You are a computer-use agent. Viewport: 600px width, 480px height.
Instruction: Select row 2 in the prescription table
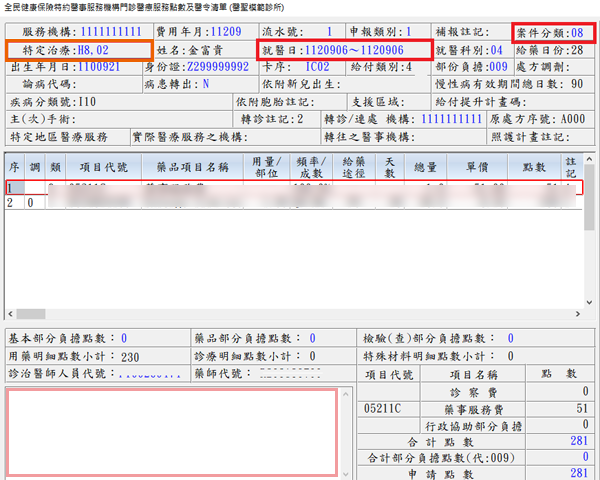290,202
